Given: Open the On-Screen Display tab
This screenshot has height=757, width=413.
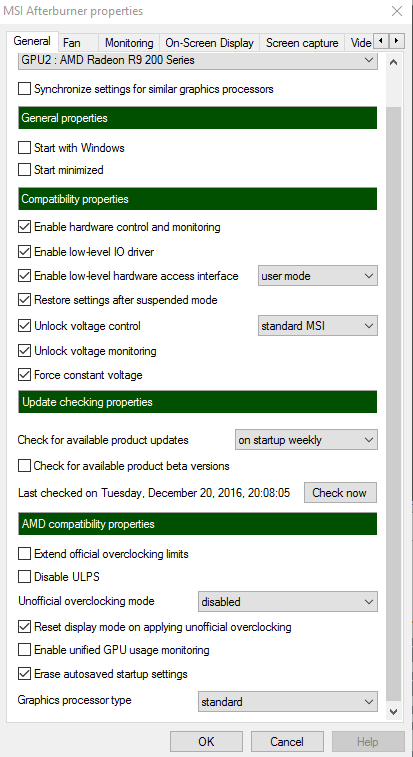Looking at the screenshot, I should 209,43.
